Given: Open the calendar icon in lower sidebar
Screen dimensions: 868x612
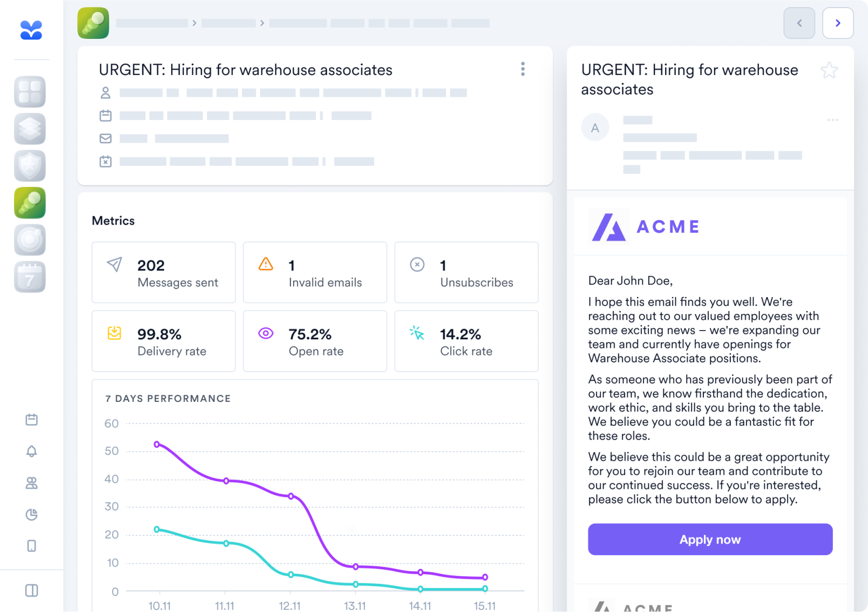Looking at the screenshot, I should pos(32,420).
